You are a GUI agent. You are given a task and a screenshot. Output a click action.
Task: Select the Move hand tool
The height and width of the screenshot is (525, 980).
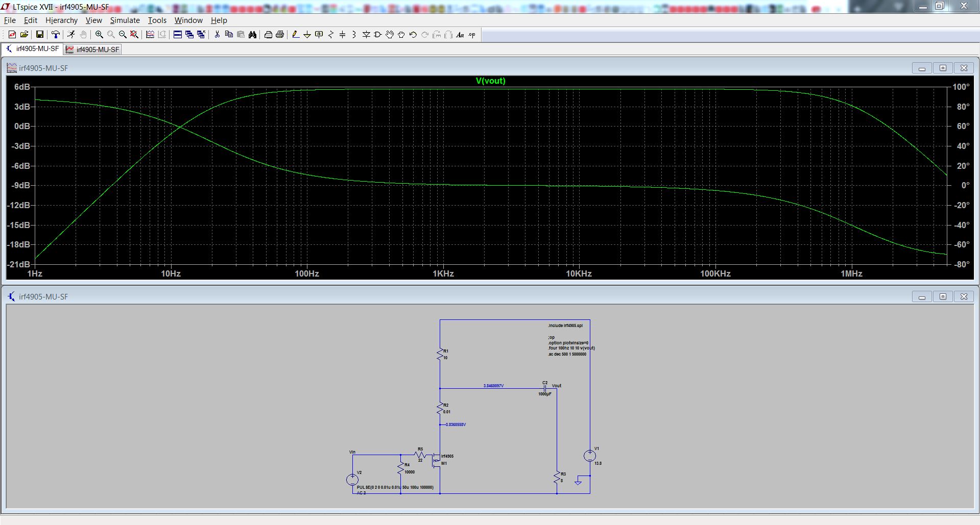[390, 35]
